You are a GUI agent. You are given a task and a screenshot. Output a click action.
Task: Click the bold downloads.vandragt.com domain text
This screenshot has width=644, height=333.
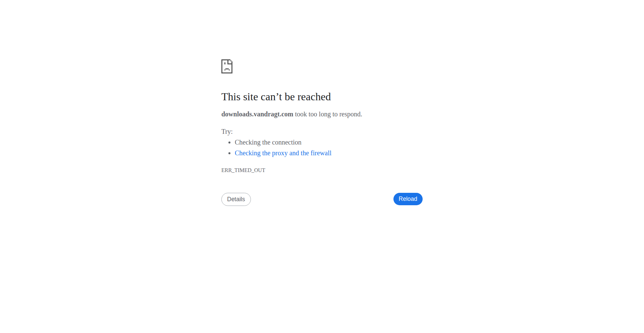pos(257,114)
